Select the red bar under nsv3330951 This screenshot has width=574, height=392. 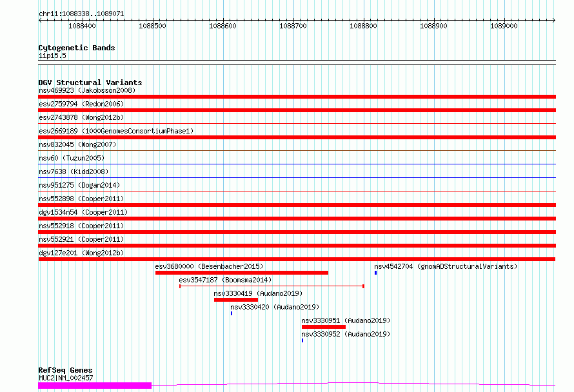(x=324, y=327)
